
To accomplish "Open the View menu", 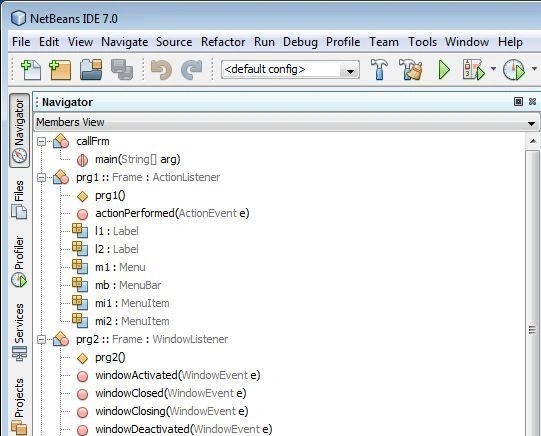I will 80,42.
